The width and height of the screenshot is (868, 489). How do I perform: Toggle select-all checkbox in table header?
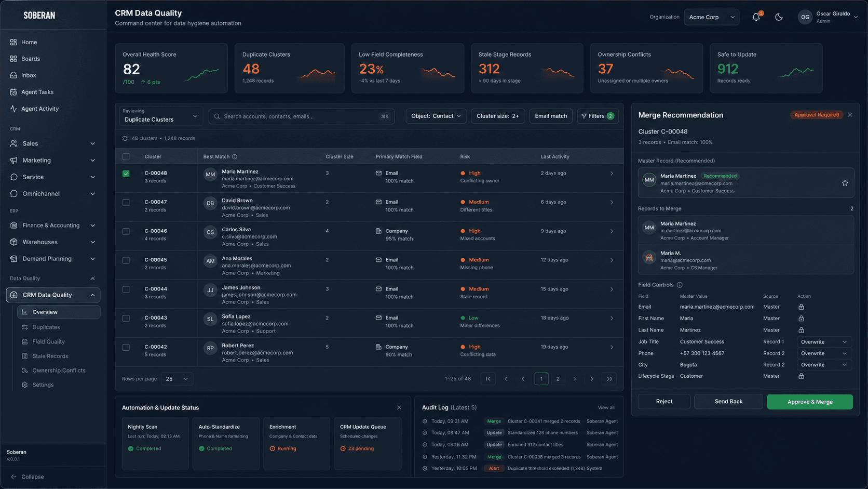(126, 156)
